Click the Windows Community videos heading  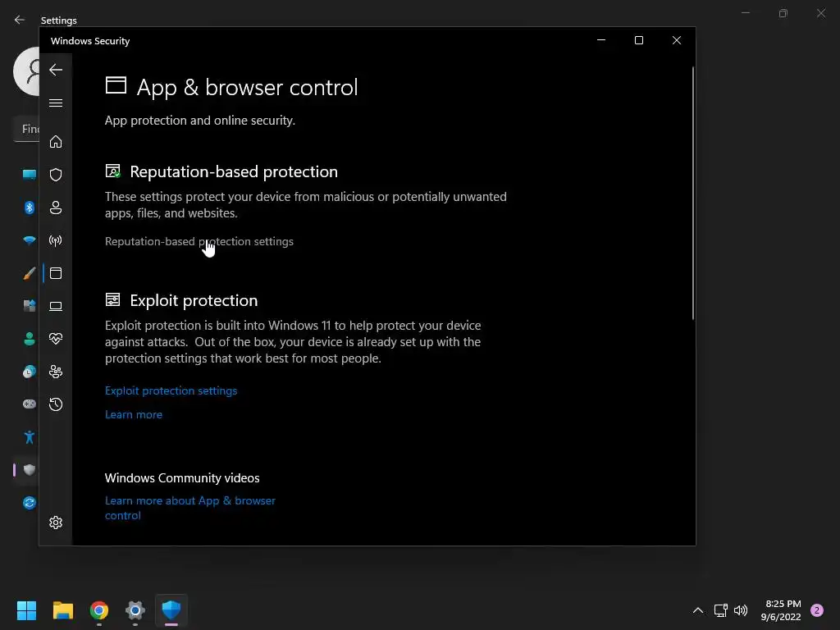[x=182, y=478]
